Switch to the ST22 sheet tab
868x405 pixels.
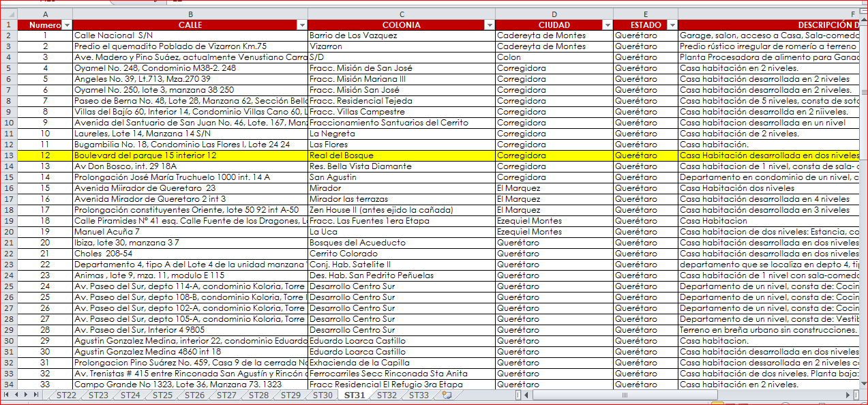coord(66,395)
